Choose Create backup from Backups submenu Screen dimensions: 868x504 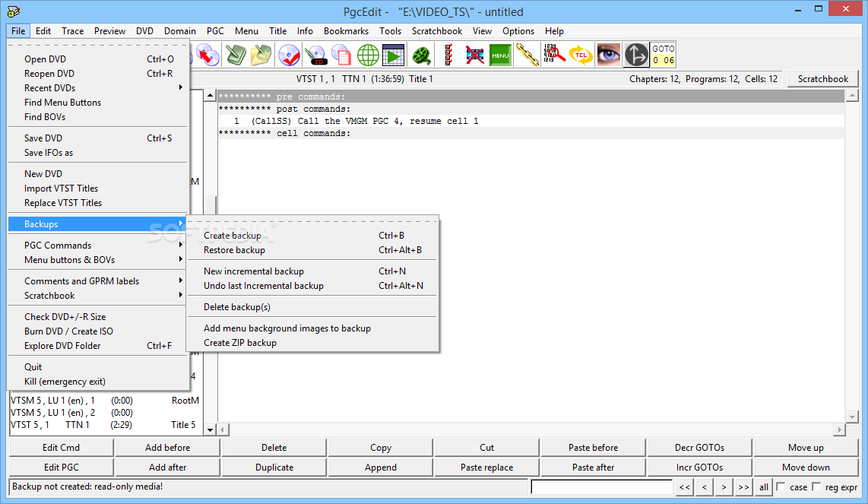312,236
